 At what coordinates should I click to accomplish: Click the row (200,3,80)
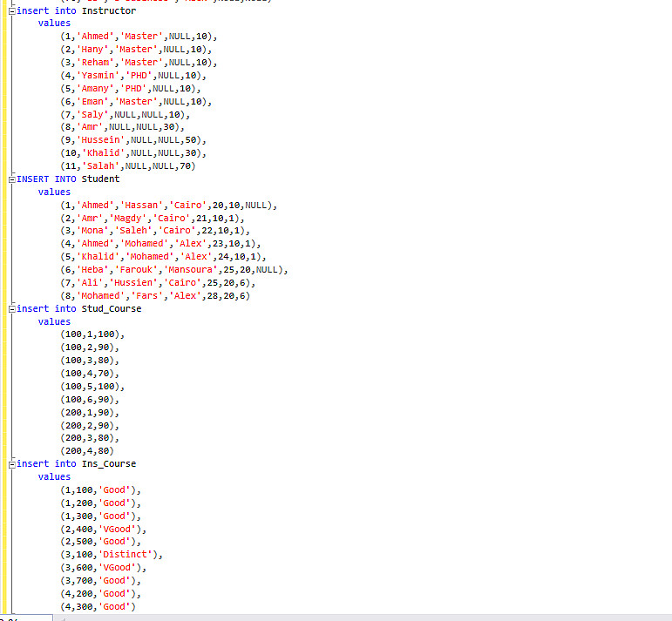tap(90, 438)
